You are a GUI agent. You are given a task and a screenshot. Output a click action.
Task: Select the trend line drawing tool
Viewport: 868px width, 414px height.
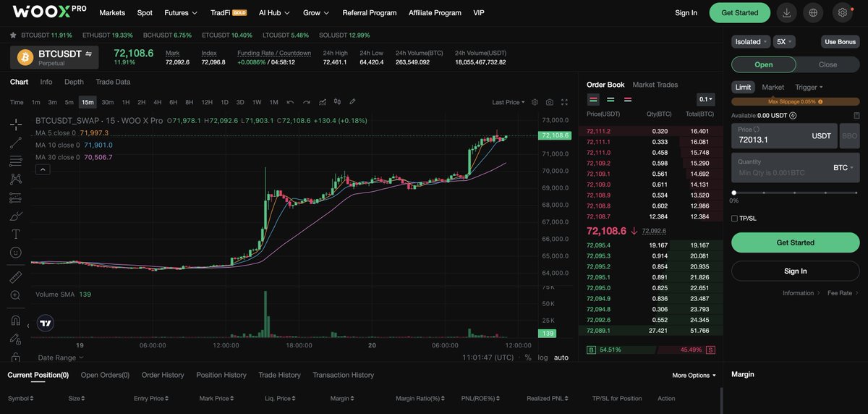coord(15,143)
